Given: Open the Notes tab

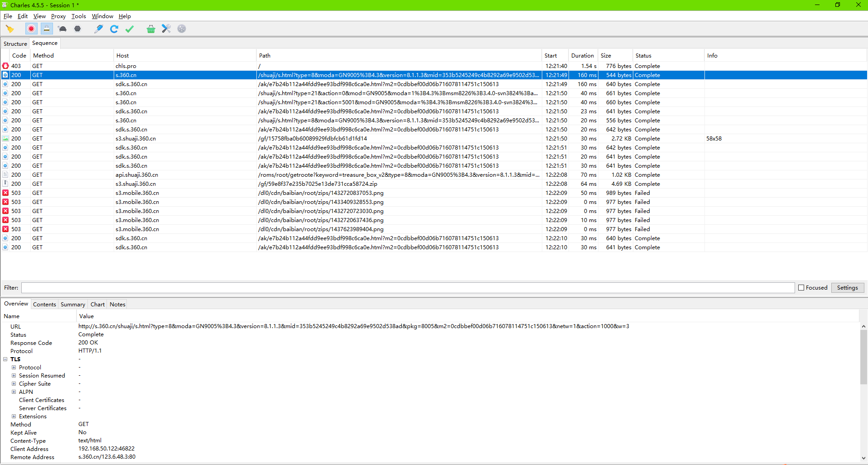Looking at the screenshot, I should point(117,305).
